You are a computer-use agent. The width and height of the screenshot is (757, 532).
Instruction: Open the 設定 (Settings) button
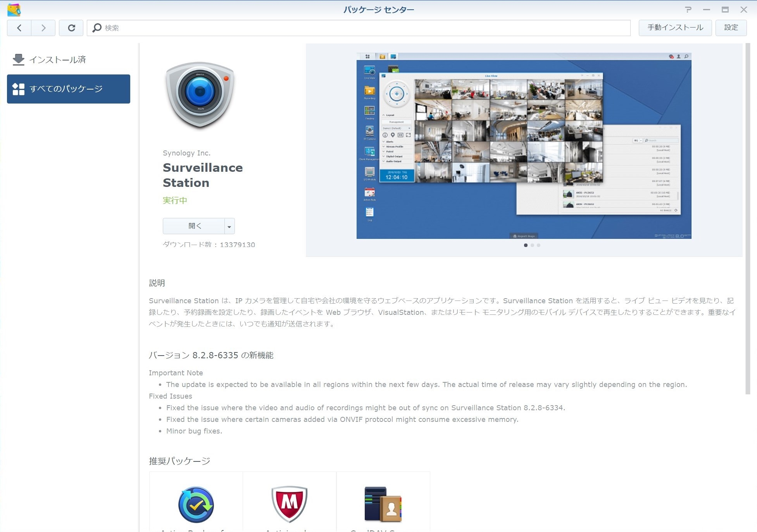point(731,28)
